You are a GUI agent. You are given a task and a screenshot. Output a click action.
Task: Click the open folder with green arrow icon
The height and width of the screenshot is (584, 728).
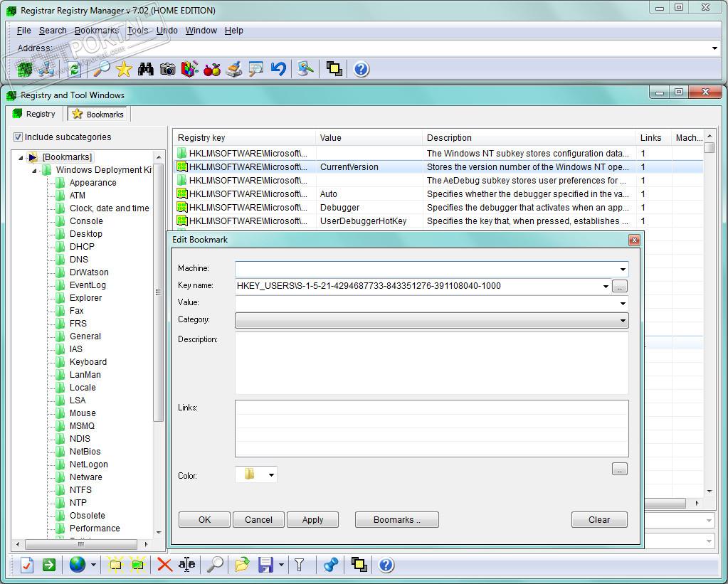click(x=242, y=565)
